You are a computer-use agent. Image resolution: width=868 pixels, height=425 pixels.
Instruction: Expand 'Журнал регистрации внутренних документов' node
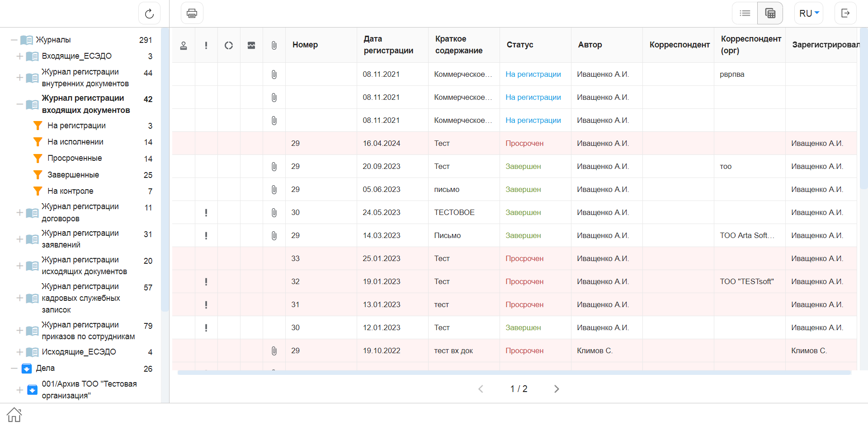pos(20,78)
